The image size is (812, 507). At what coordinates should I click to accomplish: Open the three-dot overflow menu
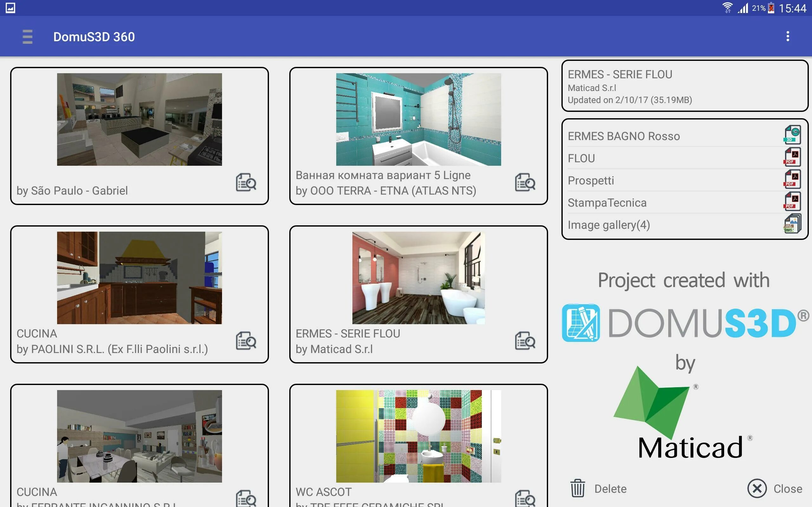[788, 36]
